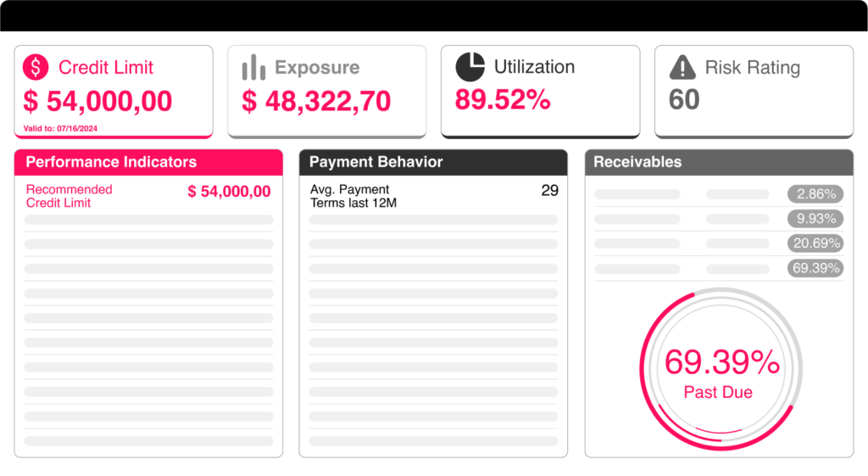Screen dimensions: 868x476
Task: Select the 69.39% badge in the receivables list
Action: point(816,269)
